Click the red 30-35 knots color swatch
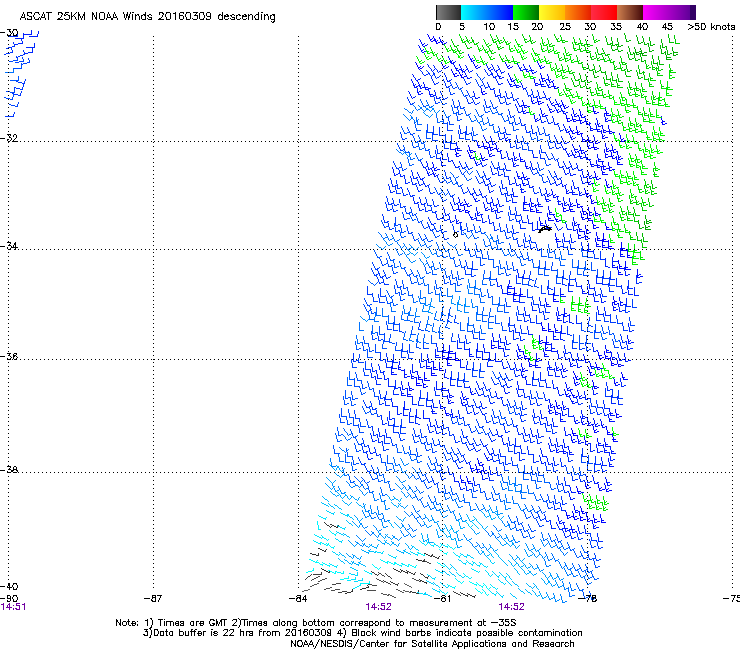740x650 pixels. (x=604, y=12)
